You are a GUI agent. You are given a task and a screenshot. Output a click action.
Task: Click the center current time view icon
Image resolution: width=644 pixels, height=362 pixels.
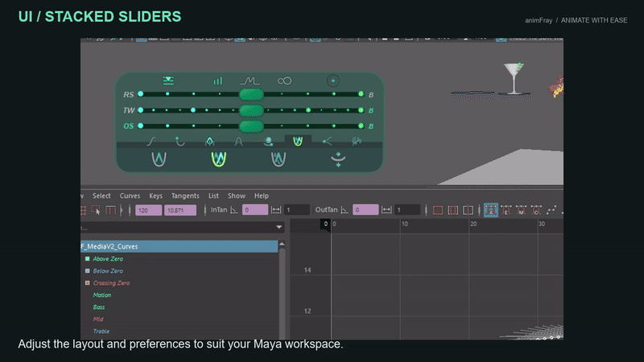468,210
